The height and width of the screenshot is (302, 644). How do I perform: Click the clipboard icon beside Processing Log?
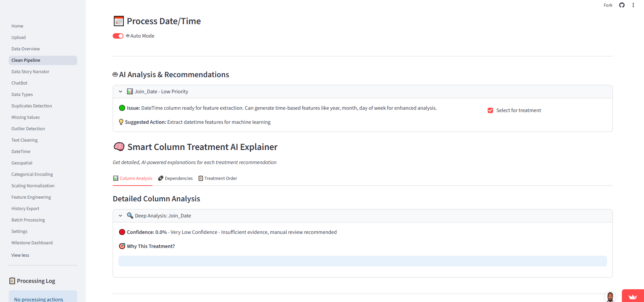point(12,281)
